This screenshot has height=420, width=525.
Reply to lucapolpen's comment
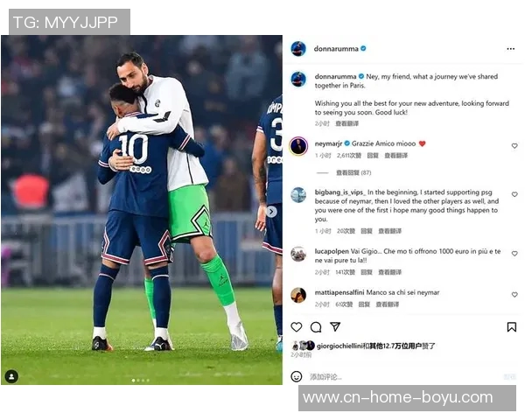(367, 272)
